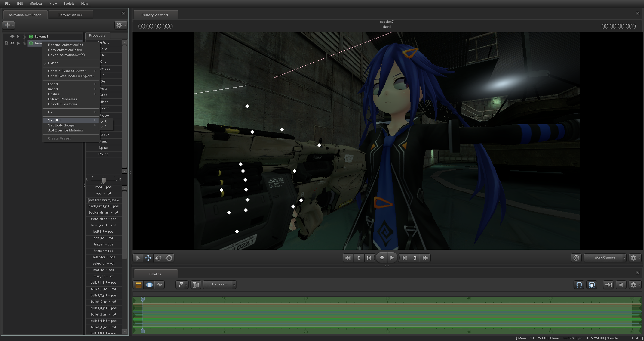This screenshot has width=644, height=341.
Task: Click the add animation set plus button
Action: (8, 25)
